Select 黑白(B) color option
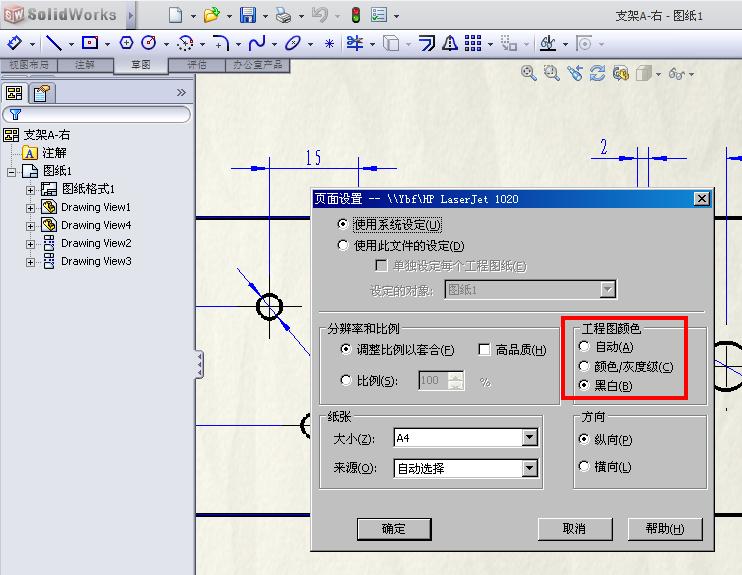 pyautogui.click(x=584, y=385)
